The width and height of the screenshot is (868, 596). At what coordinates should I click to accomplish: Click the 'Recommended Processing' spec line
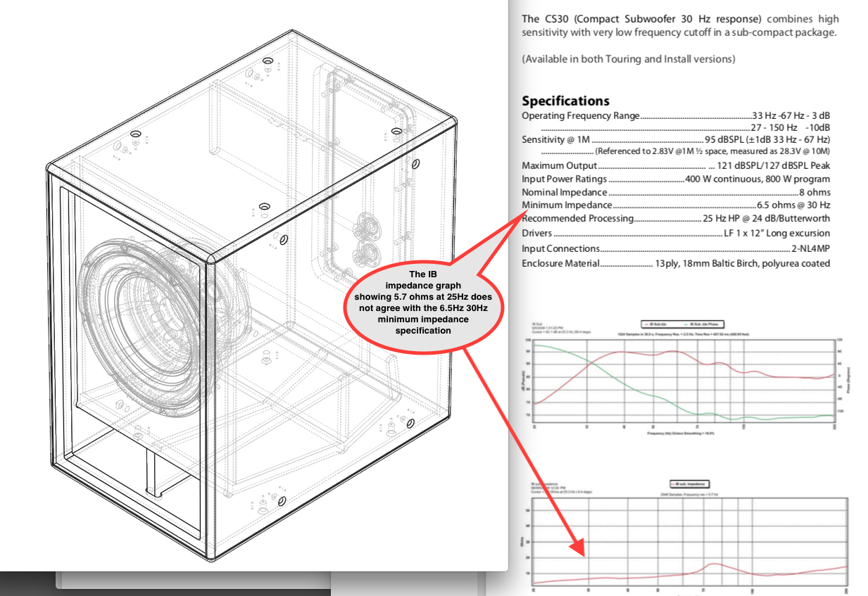click(676, 219)
